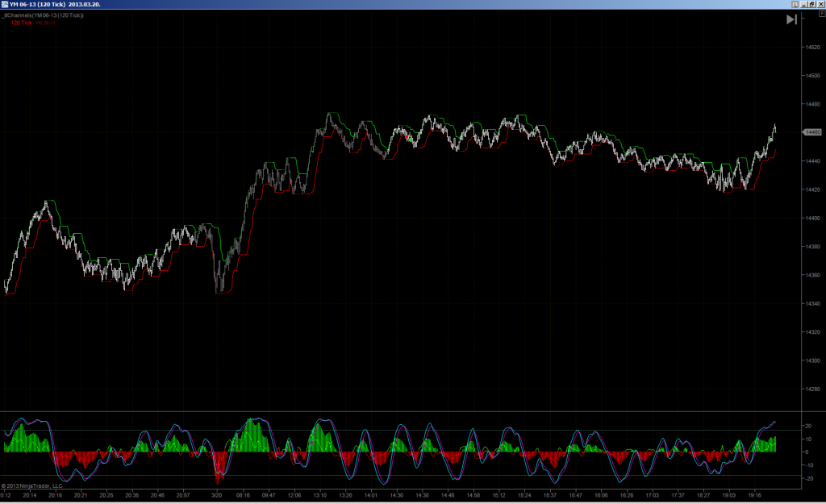Open the chart window system menu icon
826x504 pixels.
click(4, 4)
